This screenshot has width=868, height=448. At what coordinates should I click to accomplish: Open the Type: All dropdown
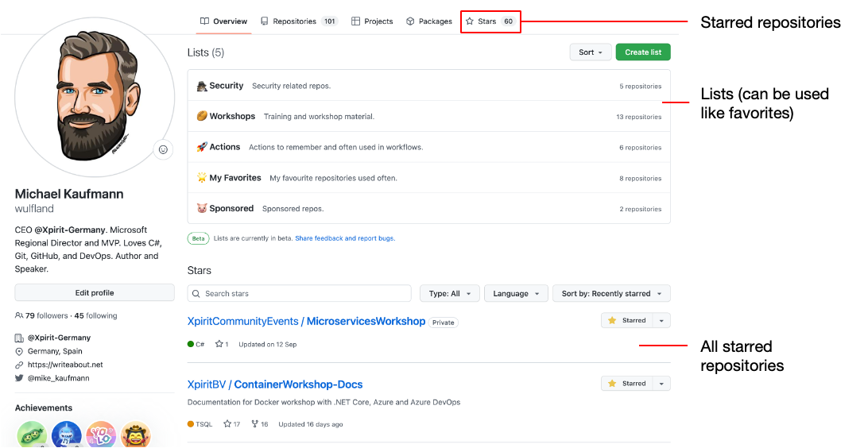449,294
